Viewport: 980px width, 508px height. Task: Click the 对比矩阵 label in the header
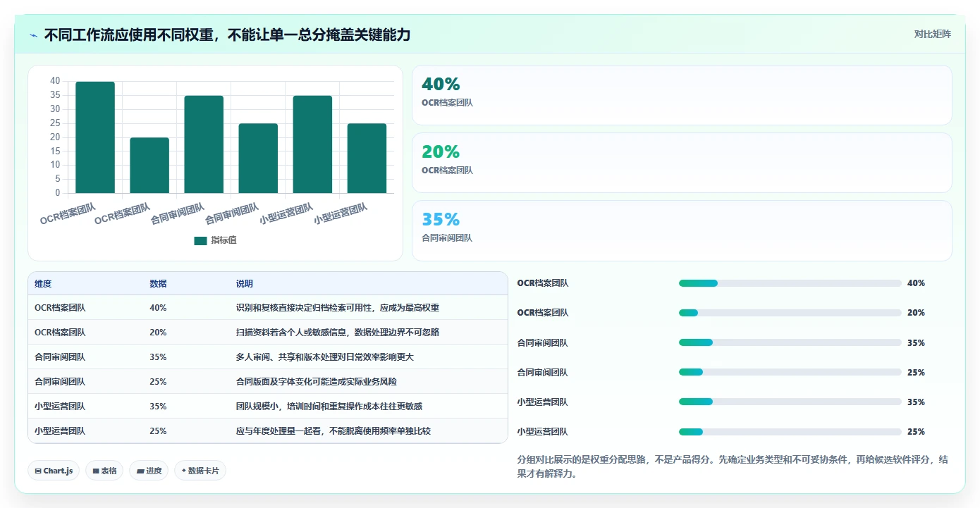pos(932,34)
